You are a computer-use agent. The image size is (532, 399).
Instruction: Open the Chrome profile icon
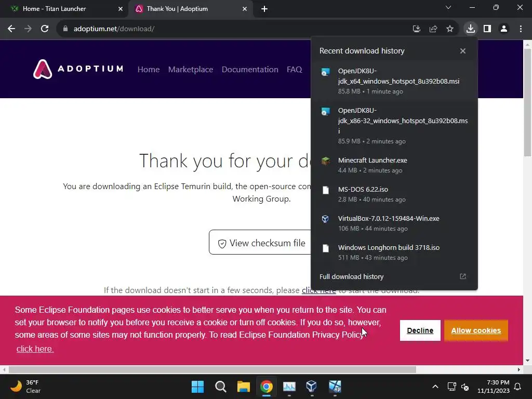click(x=504, y=29)
